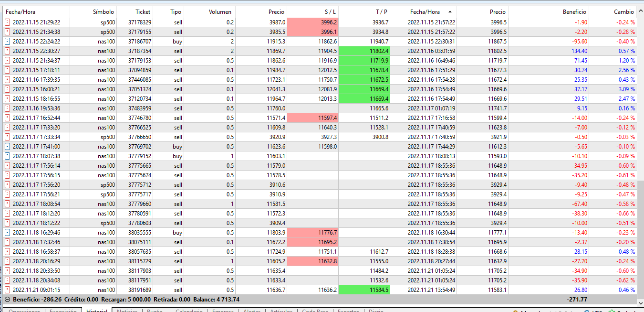
Task: Click the order icon for ticket 37780603
Action: (7, 223)
